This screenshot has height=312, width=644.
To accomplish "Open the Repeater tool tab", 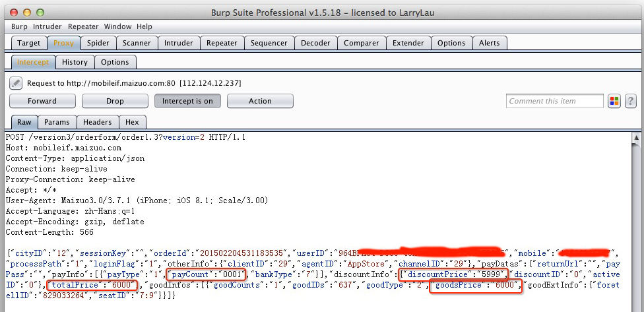I will 222,43.
